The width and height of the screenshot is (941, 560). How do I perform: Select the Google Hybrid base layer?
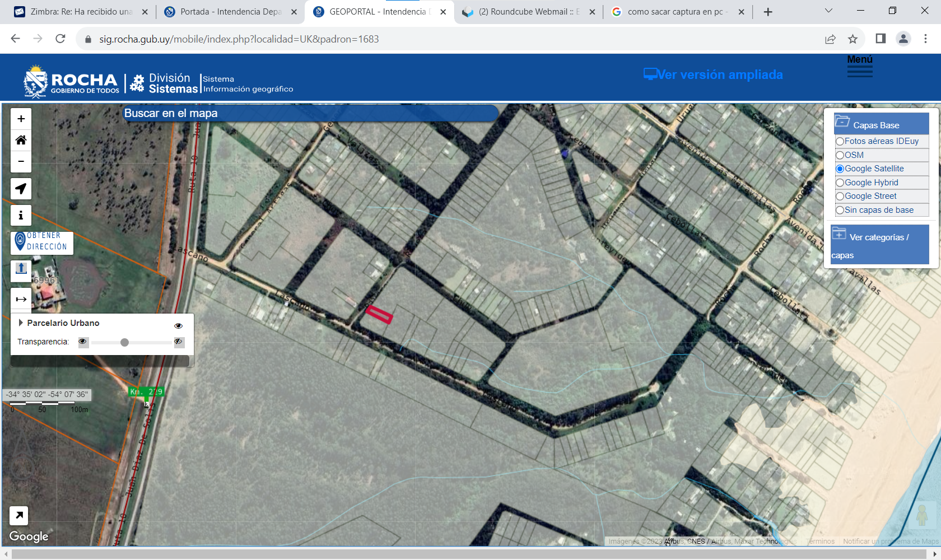coord(840,183)
